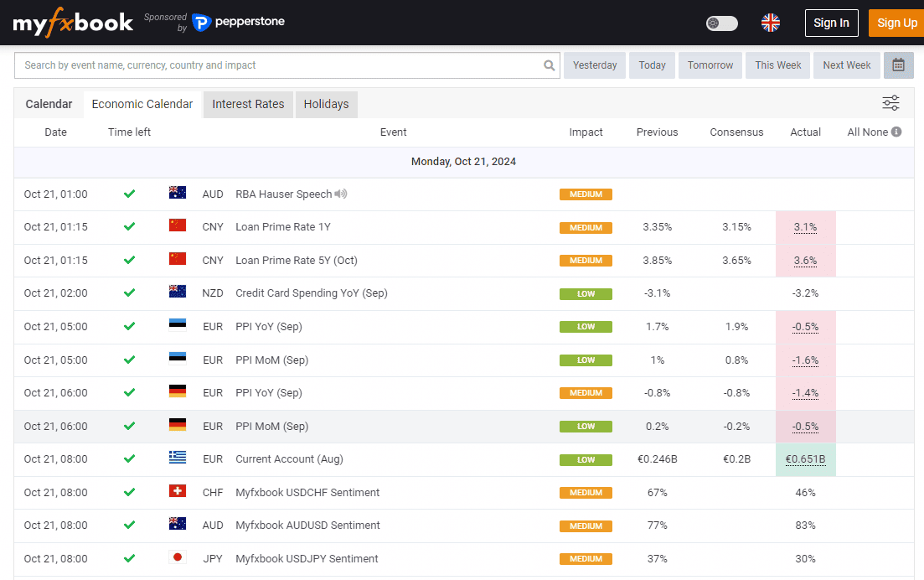The width and height of the screenshot is (924, 580).
Task: Open Myfxbook USDJPY Sentiment event
Action: [307, 559]
